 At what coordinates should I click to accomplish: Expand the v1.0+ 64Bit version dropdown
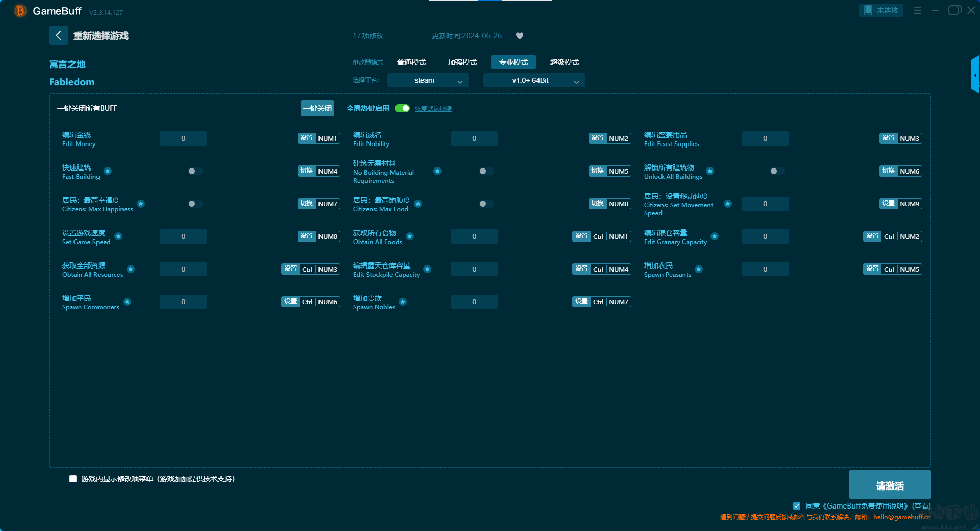pos(534,80)
